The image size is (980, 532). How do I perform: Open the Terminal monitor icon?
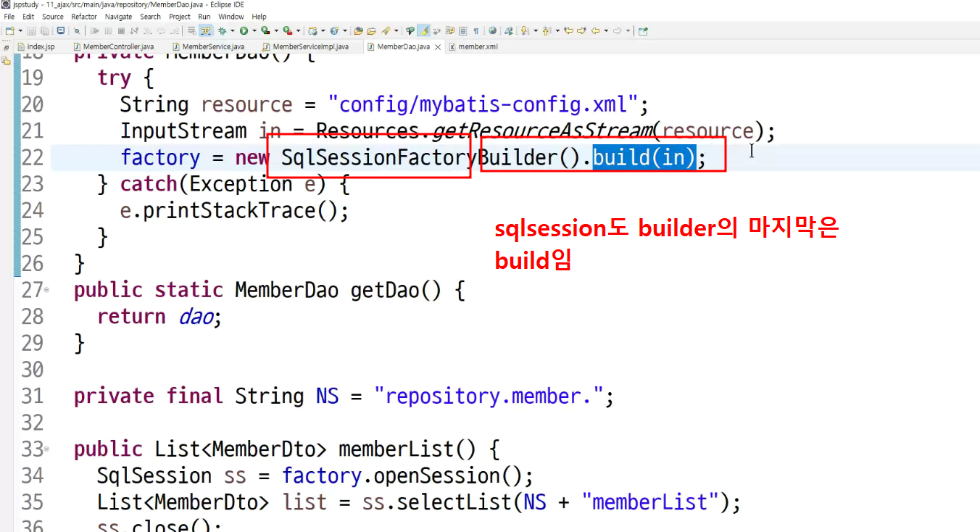coord(61,31)
